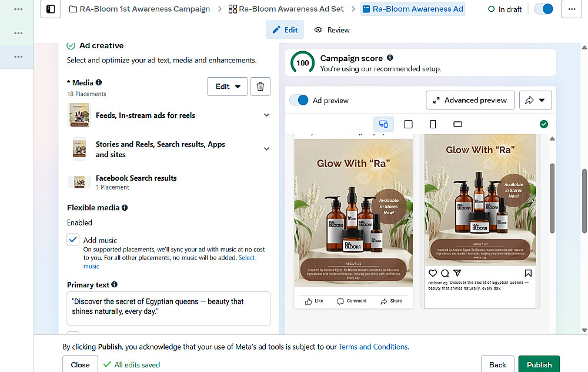Open the Ra-Bloom Awareness Ad Set breadcrumb
588x372 pixels.
(286, 9)
